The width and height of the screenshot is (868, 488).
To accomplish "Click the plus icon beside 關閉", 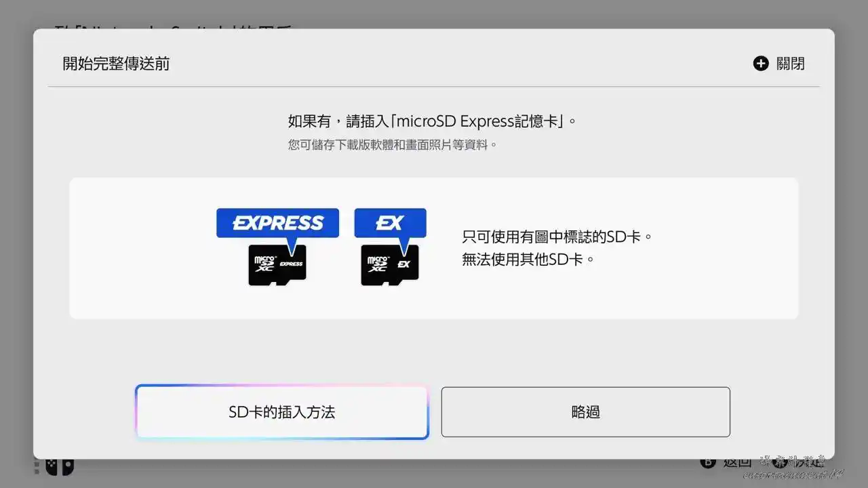I will point(761,64).
